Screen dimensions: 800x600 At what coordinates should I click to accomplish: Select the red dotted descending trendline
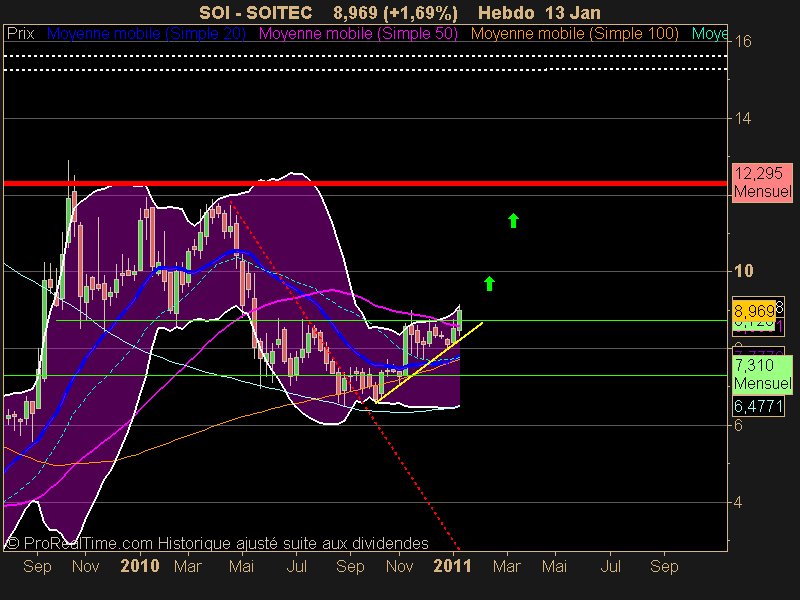[345, 376]
